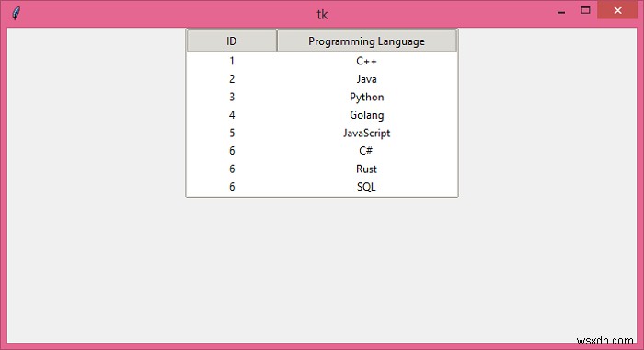
Task: Click the tk window title text
Action: 322,15
